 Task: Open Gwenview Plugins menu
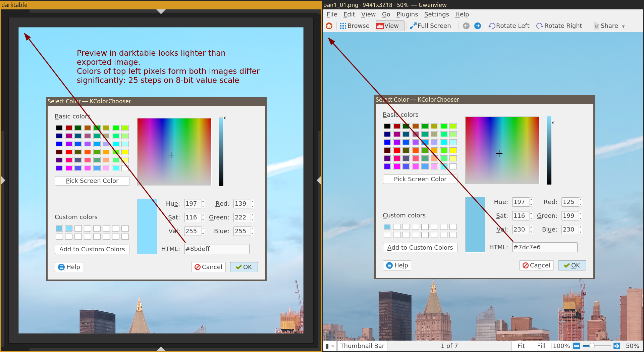407,14
